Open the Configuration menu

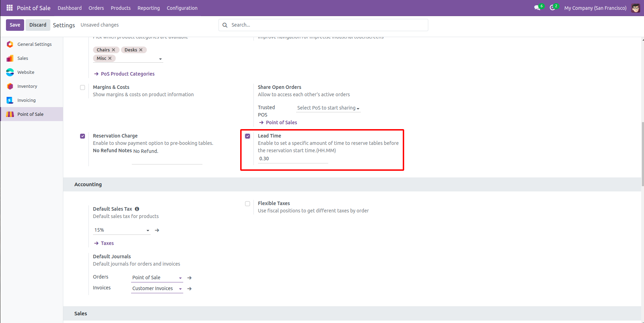(x=182, y=8)
